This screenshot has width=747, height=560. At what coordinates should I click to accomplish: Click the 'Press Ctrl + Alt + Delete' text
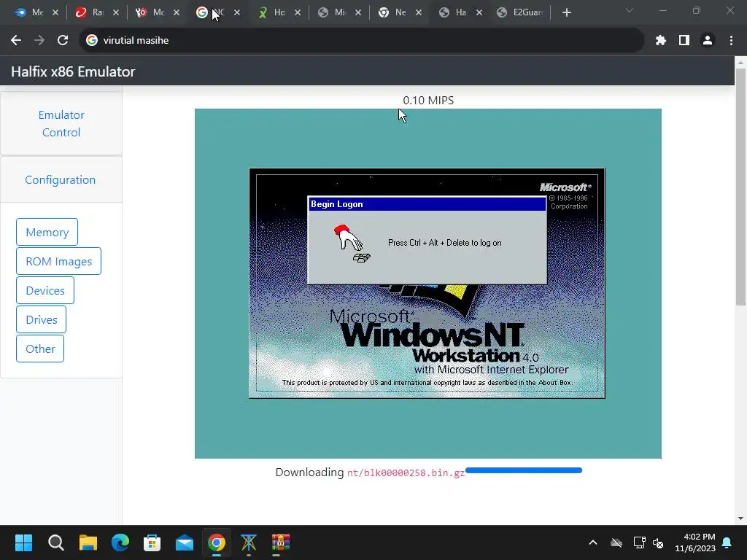coord(444,243)
